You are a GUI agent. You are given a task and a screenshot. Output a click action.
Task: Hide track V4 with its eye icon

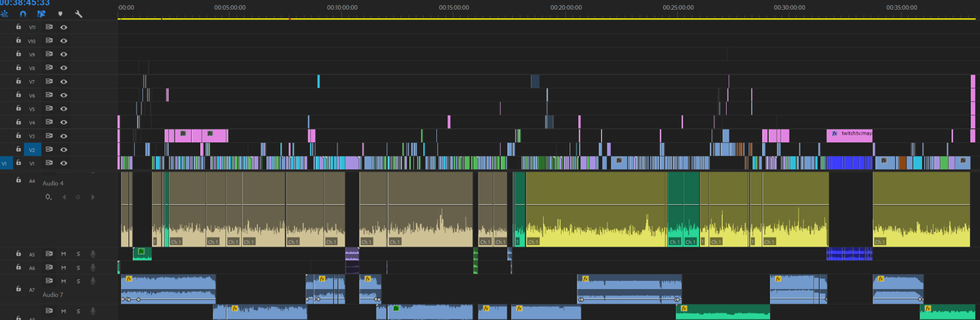tap(64, 122)
